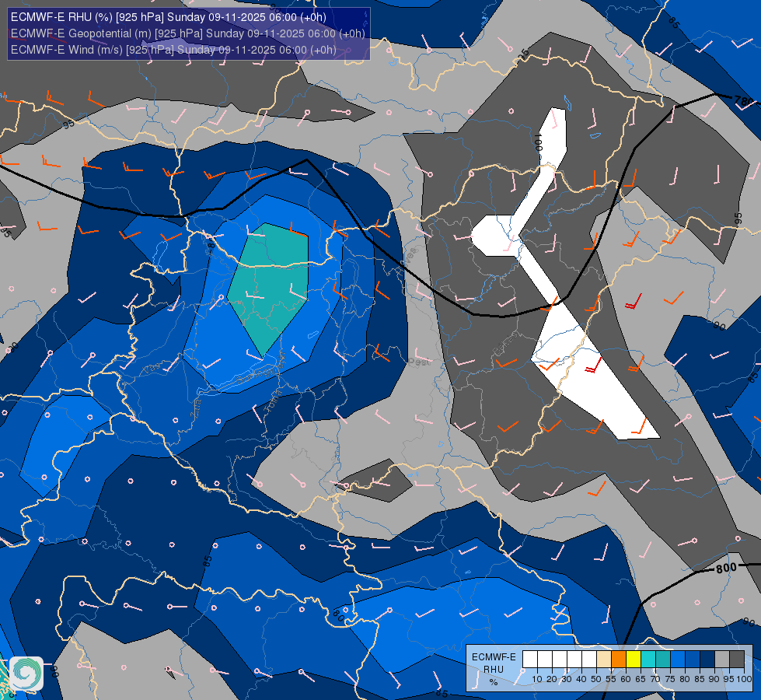Click the beige 50–55 legend swatch
The image size is (761, 700).
click(604, 660)
